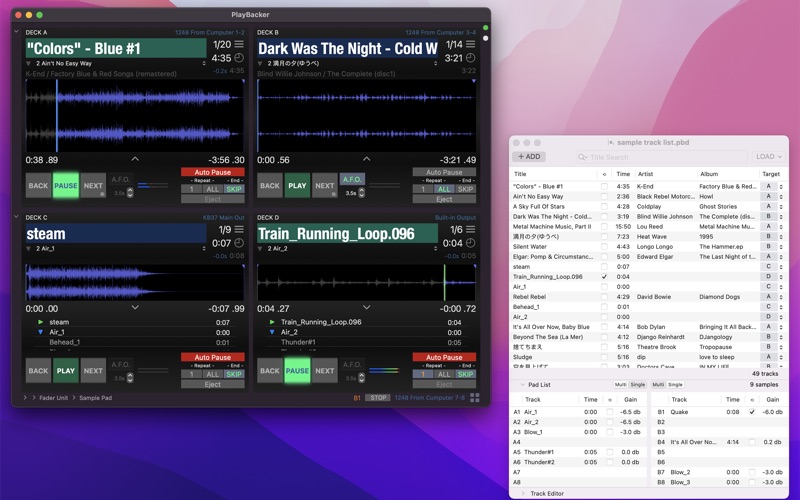Image resolution: width=800 pixels, height=500 pixels.
Task: Toggle loop checkbox for Train_Running_Loop.096
Action: click(x=604, y=277)
